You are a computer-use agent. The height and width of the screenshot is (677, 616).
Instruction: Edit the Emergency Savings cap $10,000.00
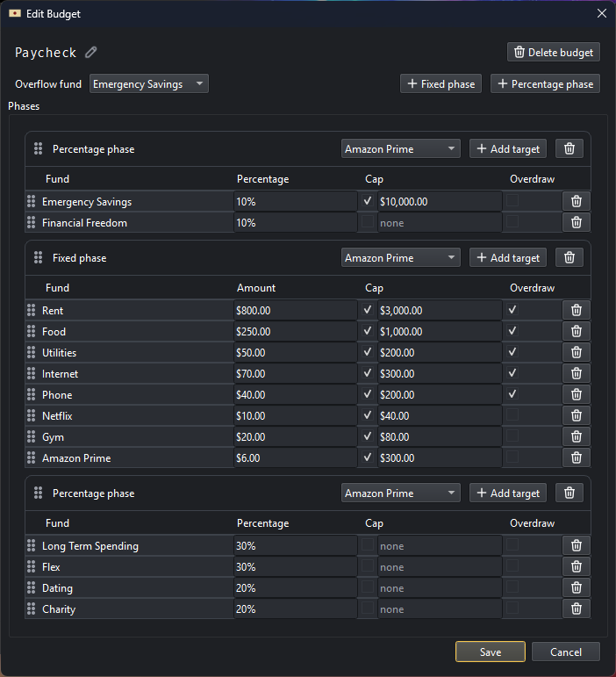pos(440,202)
